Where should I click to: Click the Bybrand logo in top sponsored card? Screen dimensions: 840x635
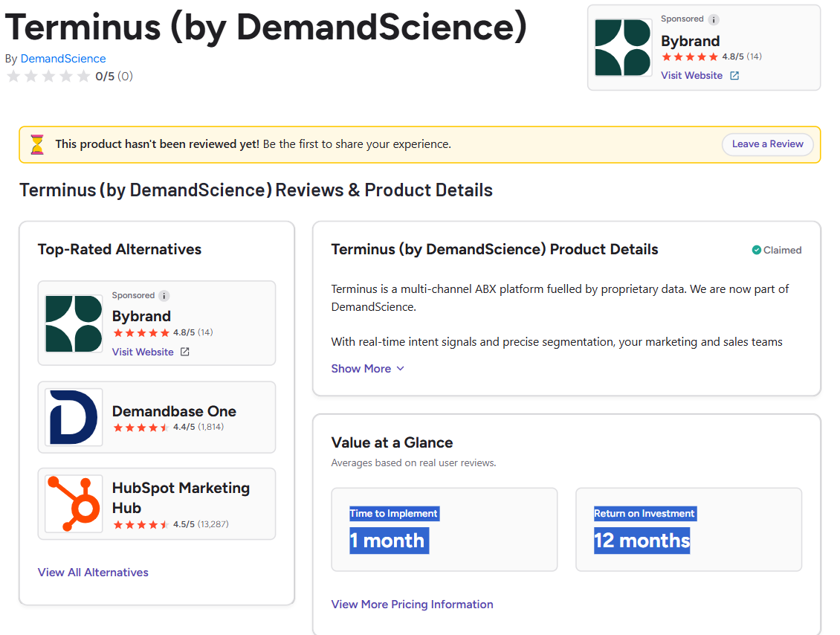[x=624, y=48]
